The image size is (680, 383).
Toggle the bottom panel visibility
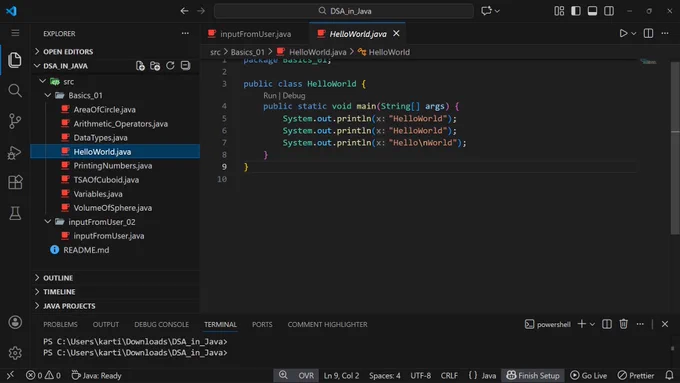592,11
